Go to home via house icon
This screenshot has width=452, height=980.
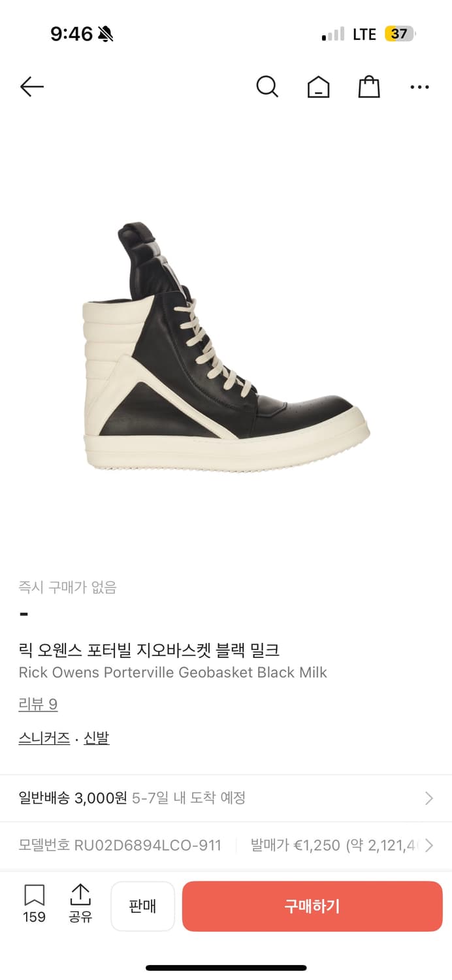[x=318, y=86]
